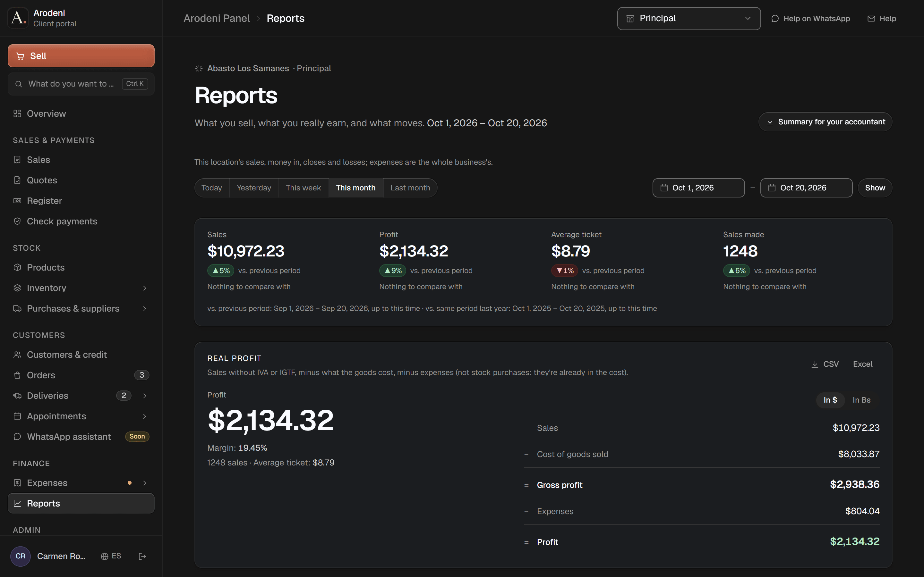
Task: Select the Last month period
Action: pyautogui.click(x=410, y=188)
